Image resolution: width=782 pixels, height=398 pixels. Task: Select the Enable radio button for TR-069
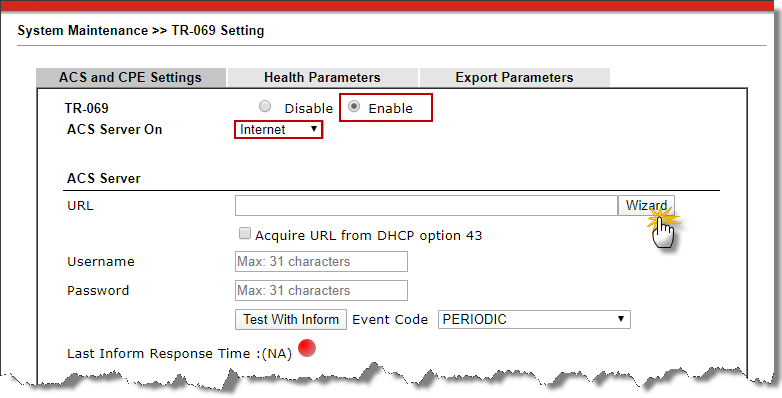354,106
